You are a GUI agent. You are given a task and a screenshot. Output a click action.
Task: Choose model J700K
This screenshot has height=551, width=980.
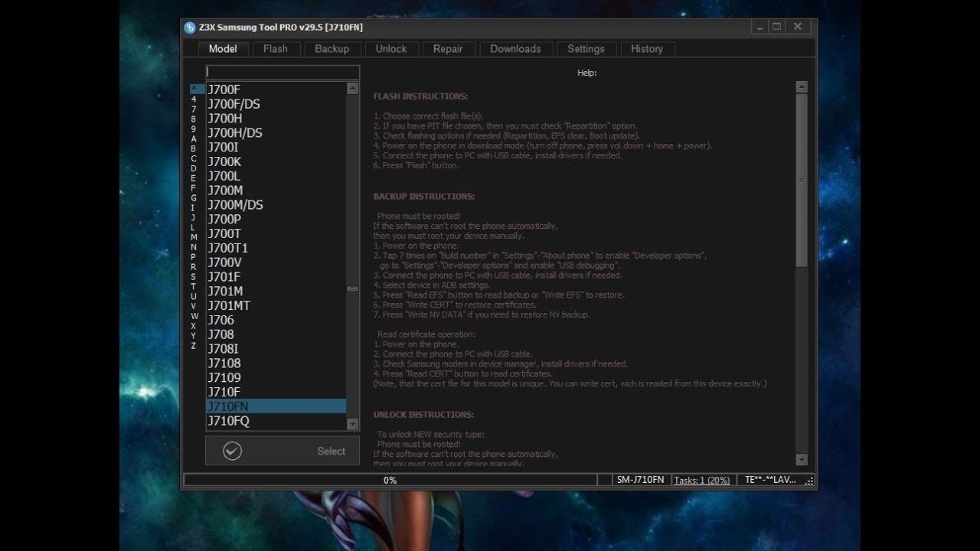tap(276, 161)
